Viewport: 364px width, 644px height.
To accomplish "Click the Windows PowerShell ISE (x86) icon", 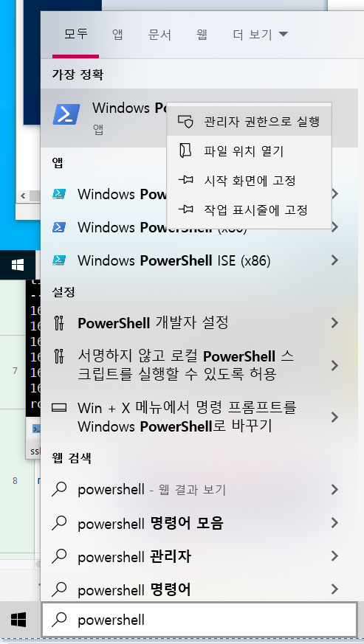I will (x=59, y=260).
